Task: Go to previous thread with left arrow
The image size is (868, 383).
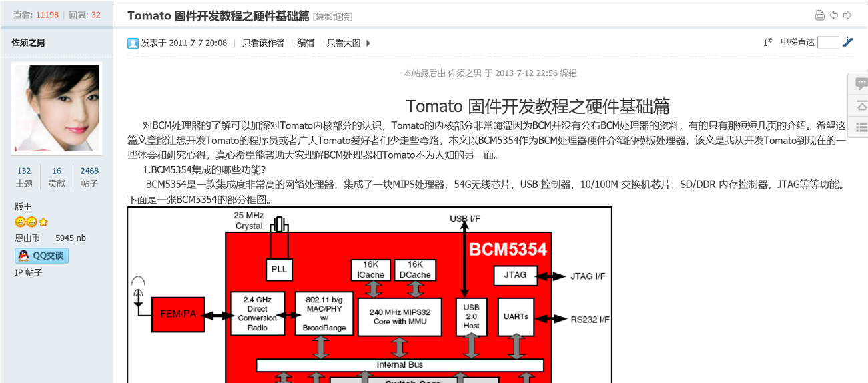Action: (833, 15)
